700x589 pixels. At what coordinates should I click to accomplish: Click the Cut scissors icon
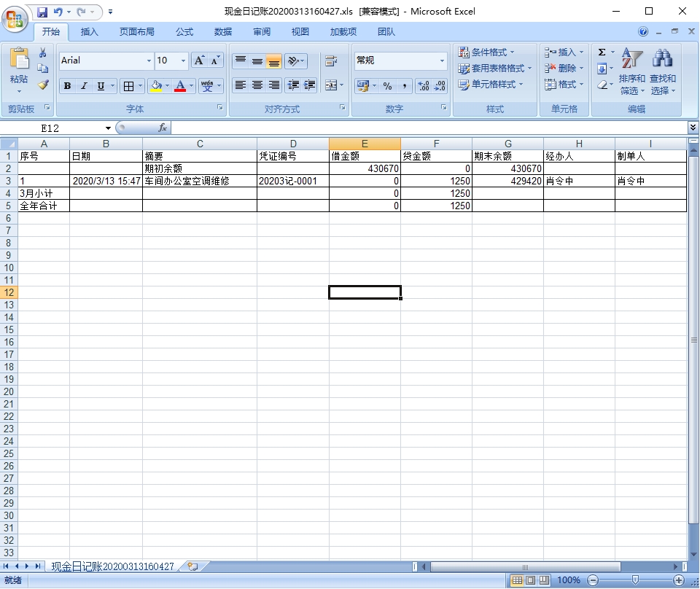coord(43,53)
